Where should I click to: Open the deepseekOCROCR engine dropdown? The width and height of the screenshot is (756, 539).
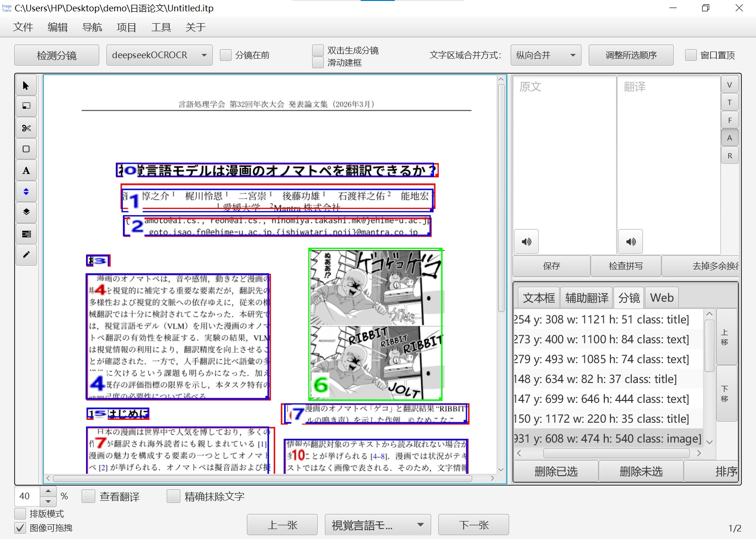pos(159,55)
